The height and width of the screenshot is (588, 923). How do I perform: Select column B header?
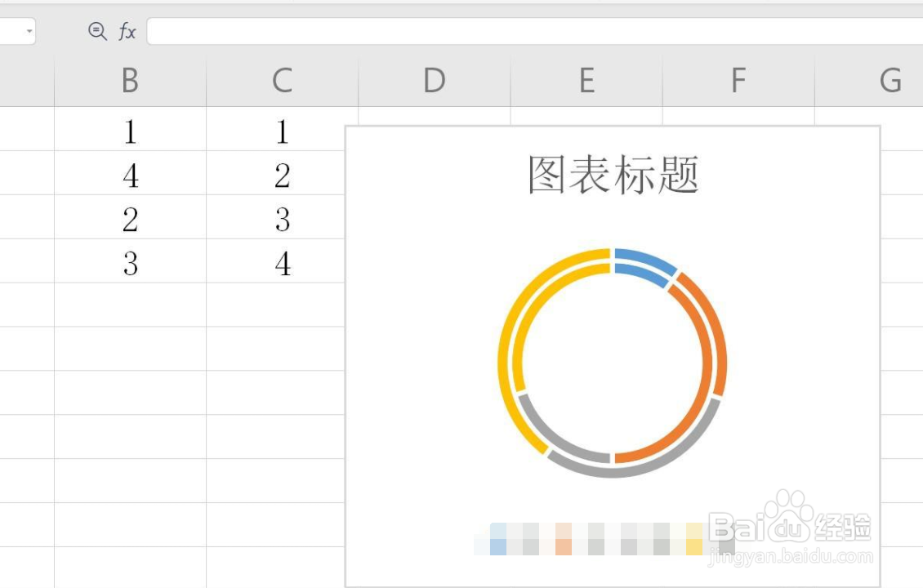130,81
